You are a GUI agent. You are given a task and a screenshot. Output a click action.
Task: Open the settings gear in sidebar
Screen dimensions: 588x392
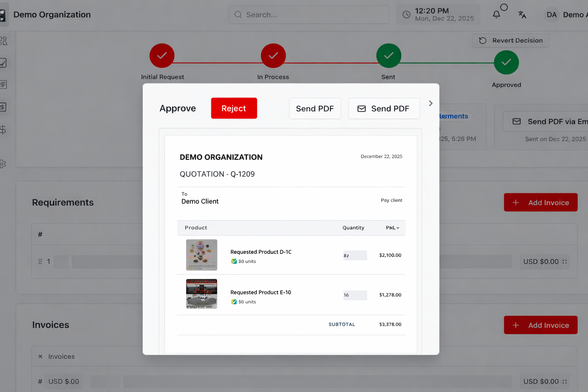[x=3, y=164]
